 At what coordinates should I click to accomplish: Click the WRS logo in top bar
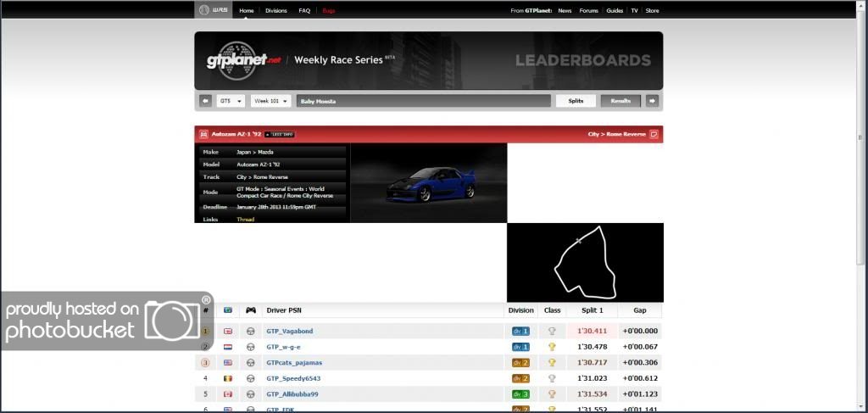[213, 10]
